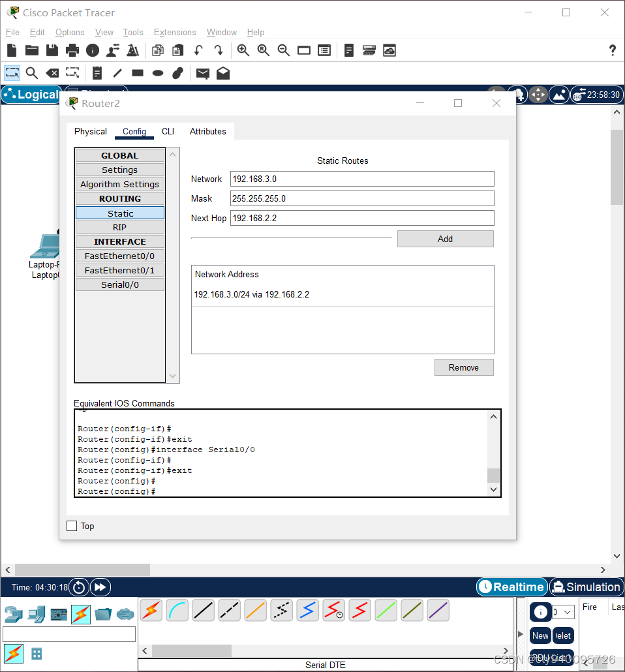625x672 pixels.
Task: Click the Print icon in main toolbar
Action: tap(72, 51)
